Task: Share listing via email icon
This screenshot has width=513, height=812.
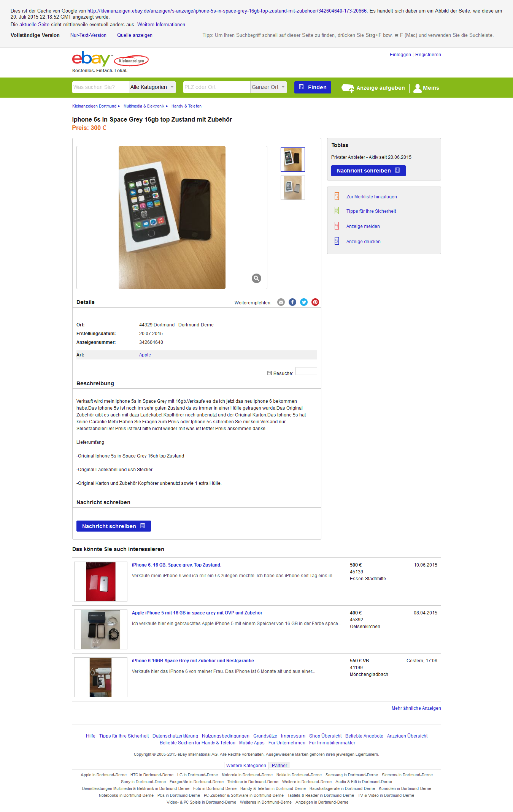Action: (281, 302)
